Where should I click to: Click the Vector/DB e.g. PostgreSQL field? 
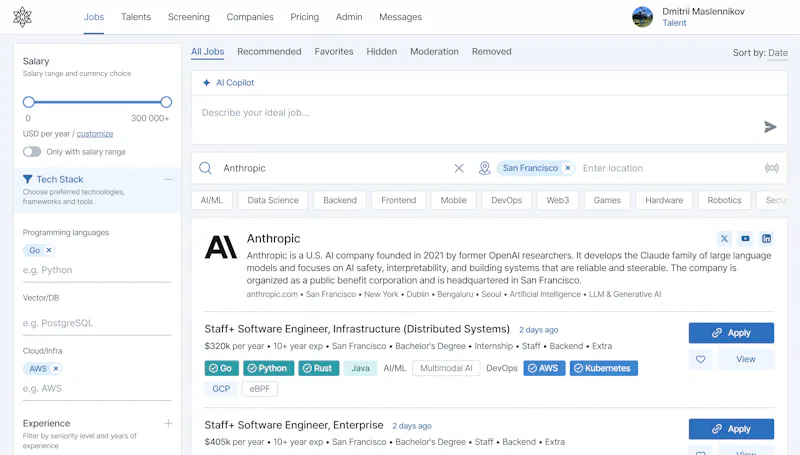tap(97, 323)
